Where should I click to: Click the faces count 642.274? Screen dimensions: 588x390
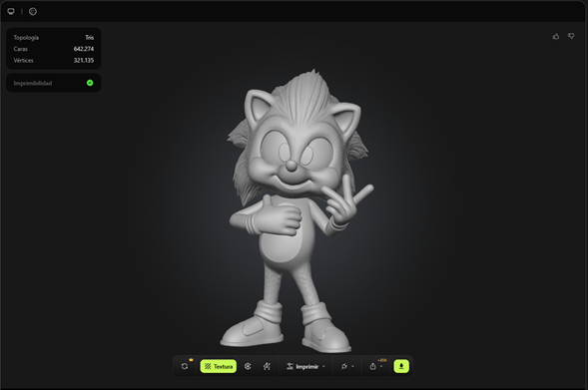[x=84, y=49]
